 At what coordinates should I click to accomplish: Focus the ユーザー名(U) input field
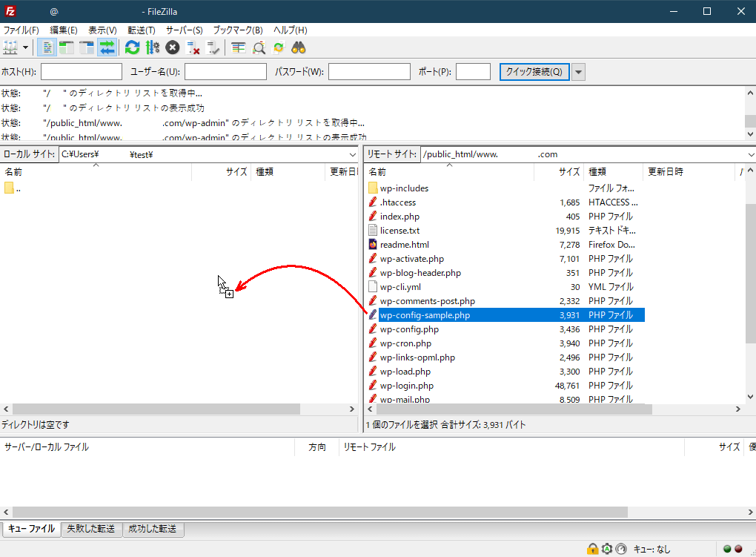pyautogui.click(x=225, y=72)
